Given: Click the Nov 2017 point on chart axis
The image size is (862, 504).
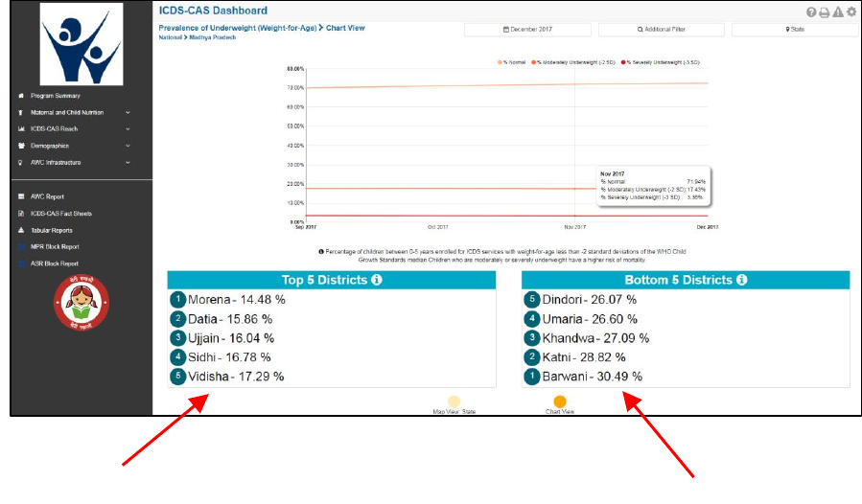Looking at the screenshot, I should [x=575, y=227].
